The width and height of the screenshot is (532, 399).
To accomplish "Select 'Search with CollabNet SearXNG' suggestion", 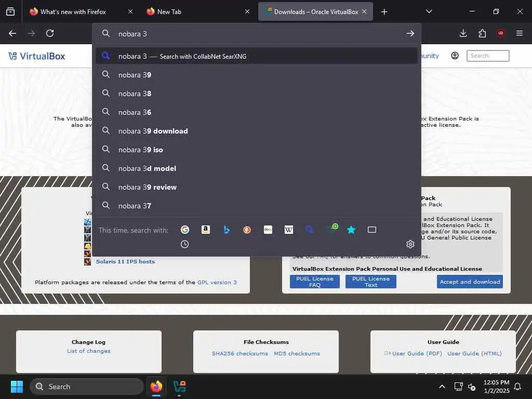I will pos(257,56).
